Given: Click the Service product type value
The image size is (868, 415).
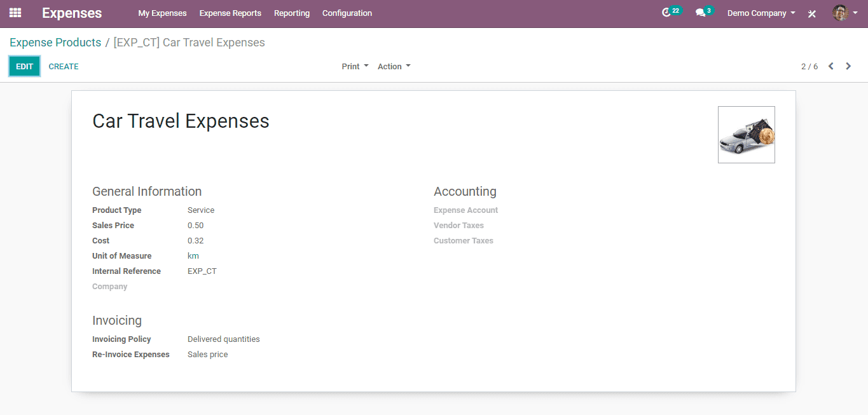Looking at the screenshot, I should (x=201, y=210).
